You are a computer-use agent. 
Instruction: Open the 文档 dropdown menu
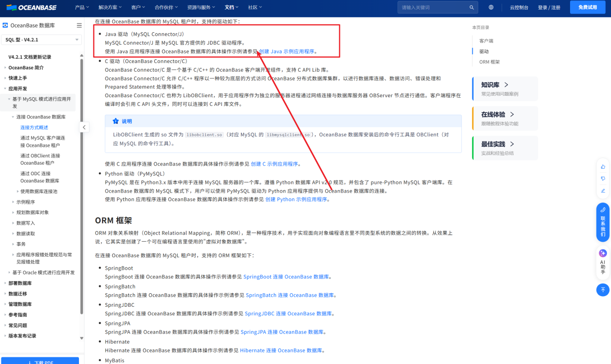tap(232, 7)
